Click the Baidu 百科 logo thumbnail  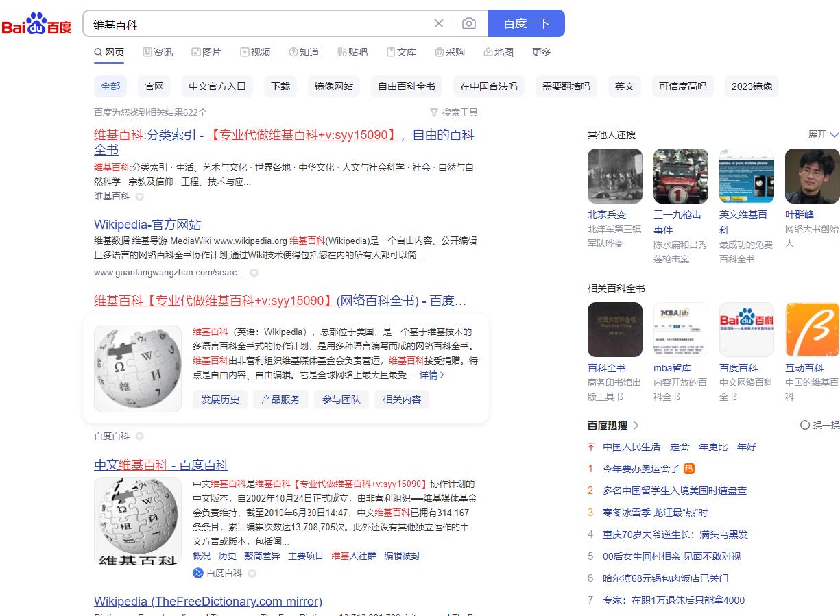click(x=747, y=330)
